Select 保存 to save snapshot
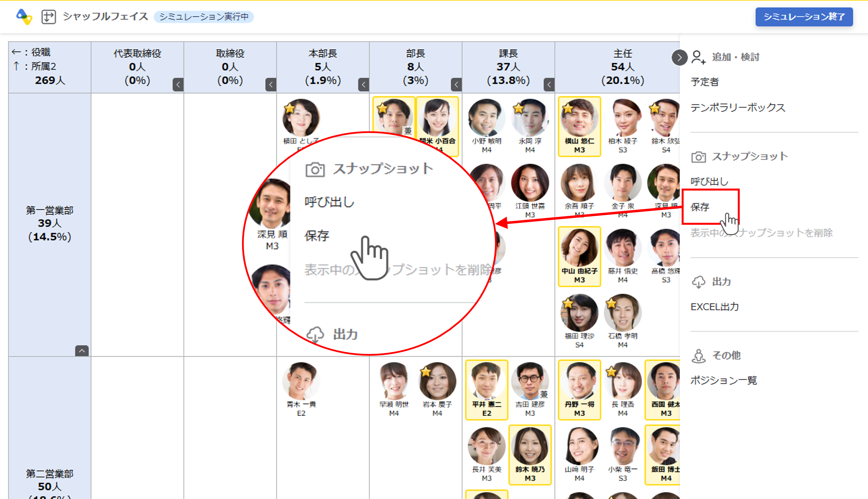868x499 pixels. pos(700,207)
